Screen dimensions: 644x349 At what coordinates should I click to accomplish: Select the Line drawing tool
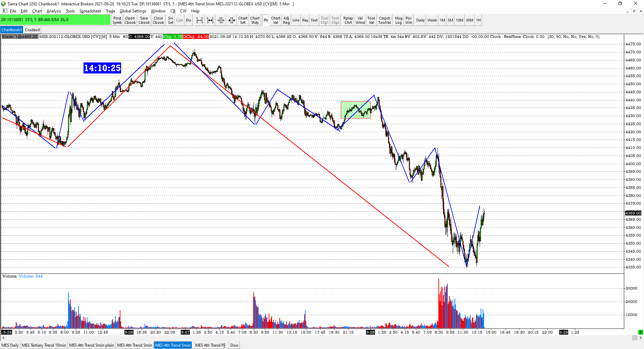coord(296,20)
